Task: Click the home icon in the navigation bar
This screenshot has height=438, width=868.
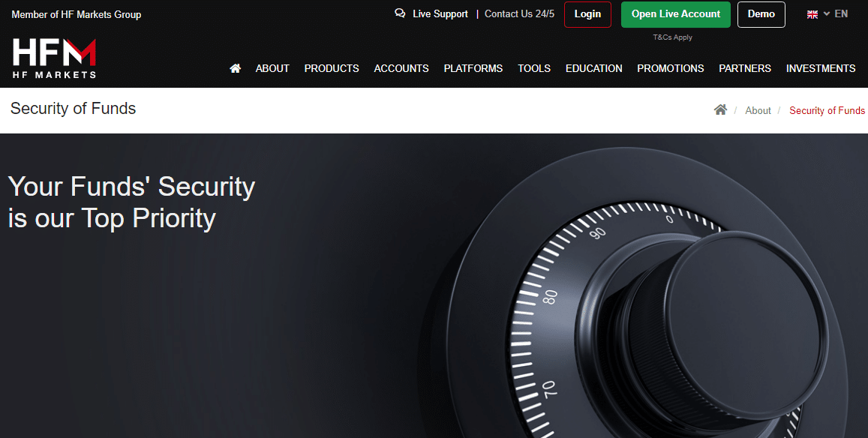Action: [x=236, y=68]
